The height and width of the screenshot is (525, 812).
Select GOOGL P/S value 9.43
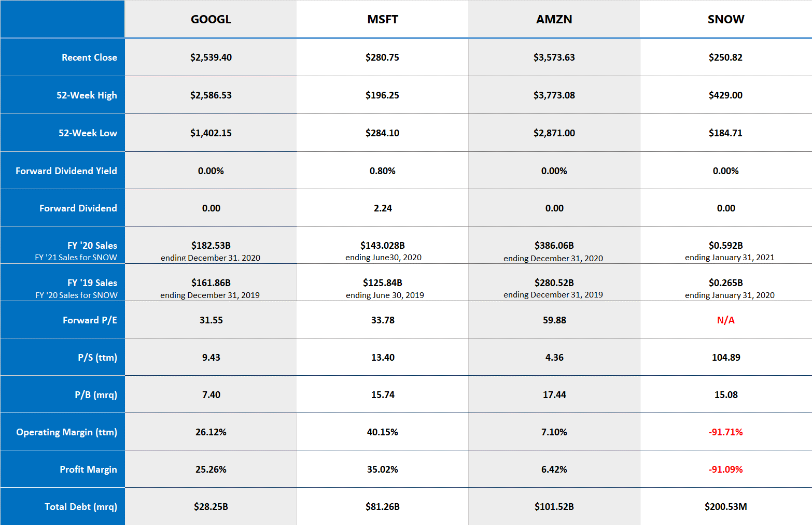[211, 358]
